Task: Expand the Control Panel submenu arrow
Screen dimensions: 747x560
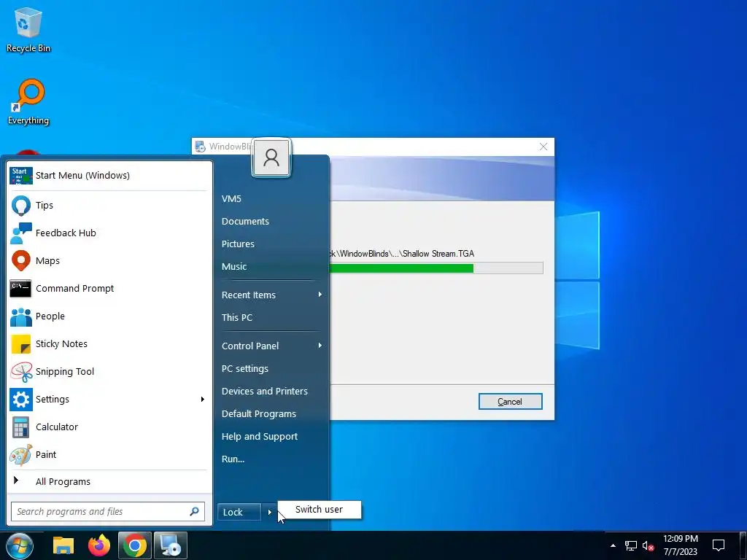Action: pos(320,346)
